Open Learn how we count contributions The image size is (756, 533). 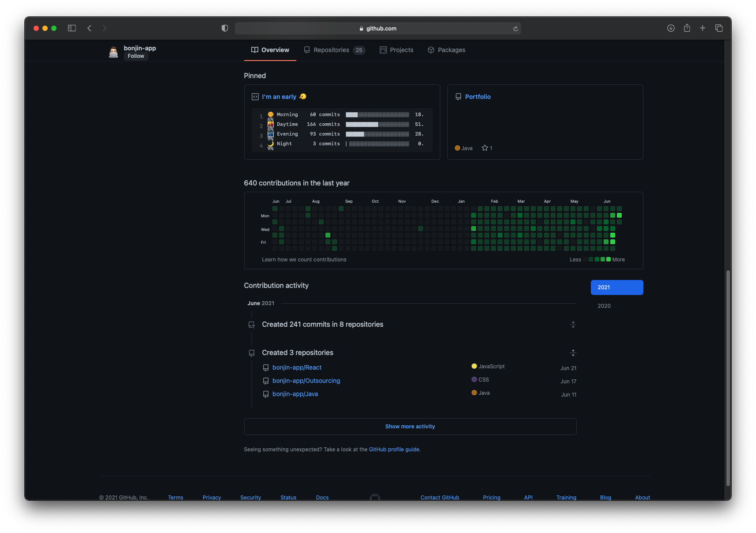point(304,260)
